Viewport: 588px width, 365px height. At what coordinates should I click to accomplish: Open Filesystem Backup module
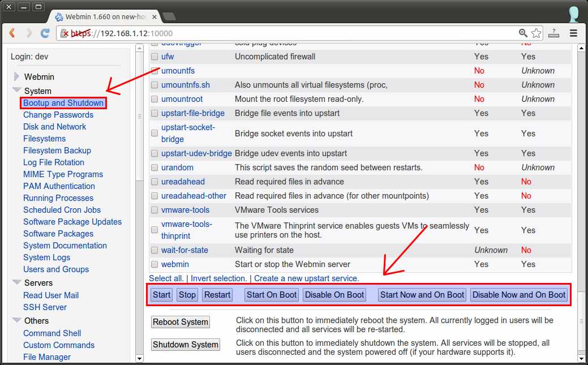point(57,151)
